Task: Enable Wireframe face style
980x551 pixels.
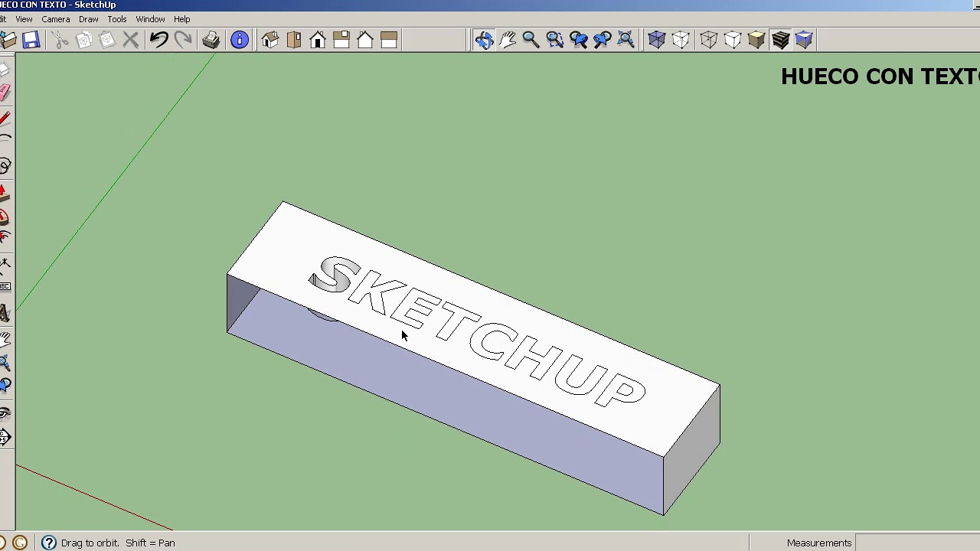Action: 709,40
